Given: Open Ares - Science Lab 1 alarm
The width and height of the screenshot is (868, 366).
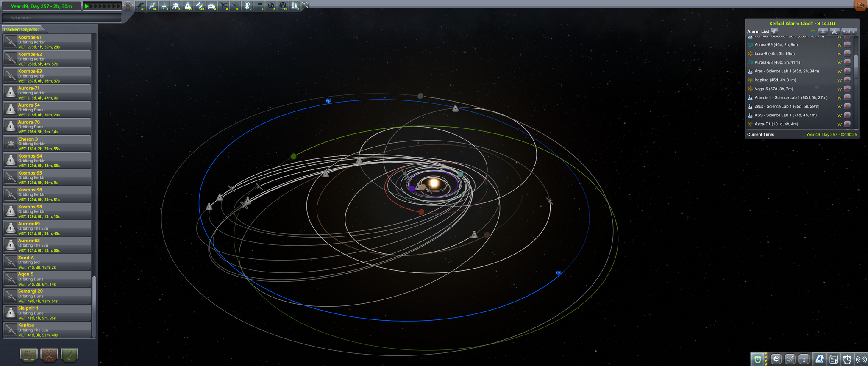Looking at the screenshot, I should pyautogui.click(x=787, y=71).
